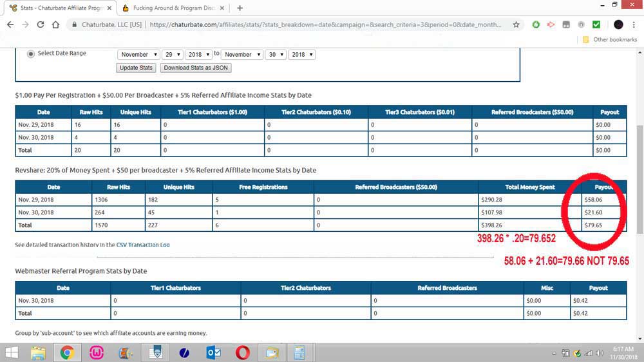The image size is (644, 362).
Task: Click the Misc column header in webmaster table
Action: coord(547,288)
